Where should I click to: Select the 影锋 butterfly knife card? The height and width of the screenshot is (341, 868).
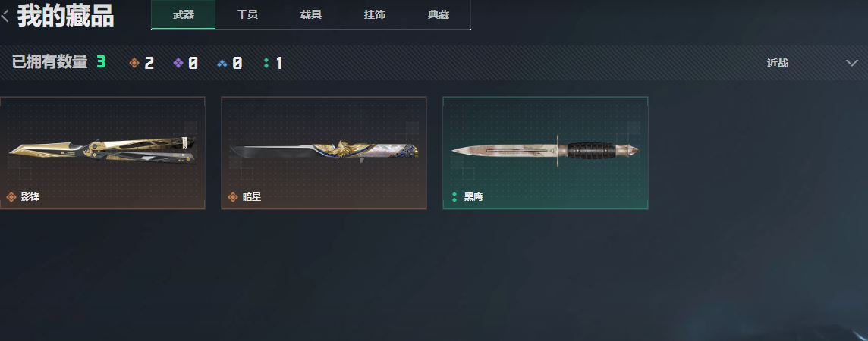[102, 153]
